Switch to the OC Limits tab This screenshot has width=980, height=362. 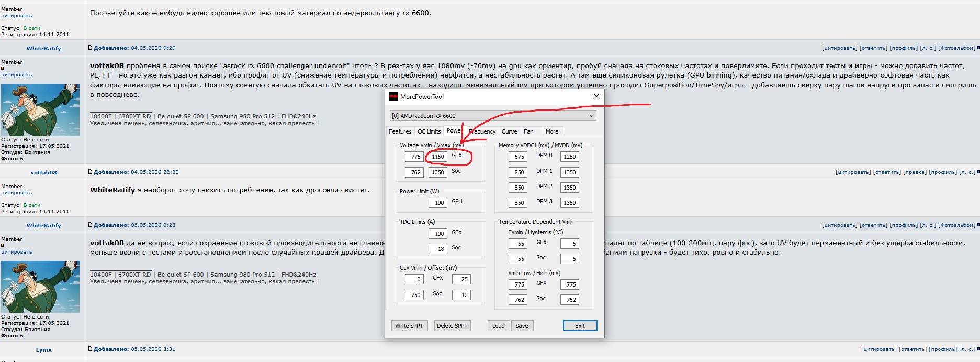coord(429,131)
